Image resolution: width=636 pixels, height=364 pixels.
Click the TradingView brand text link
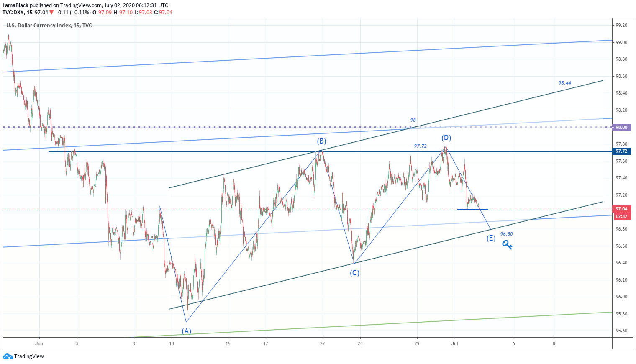[29, 356]
